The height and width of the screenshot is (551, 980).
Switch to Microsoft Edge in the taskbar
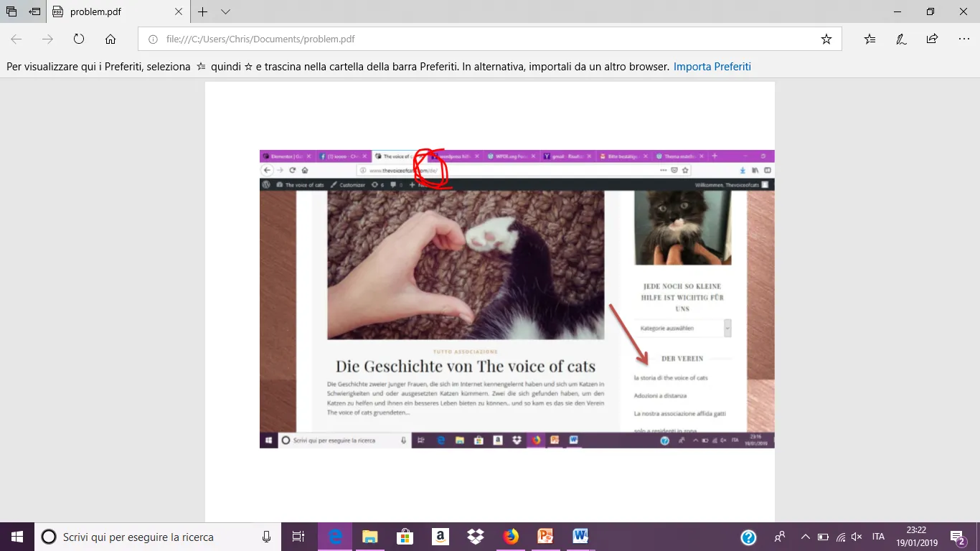point(335,537)
